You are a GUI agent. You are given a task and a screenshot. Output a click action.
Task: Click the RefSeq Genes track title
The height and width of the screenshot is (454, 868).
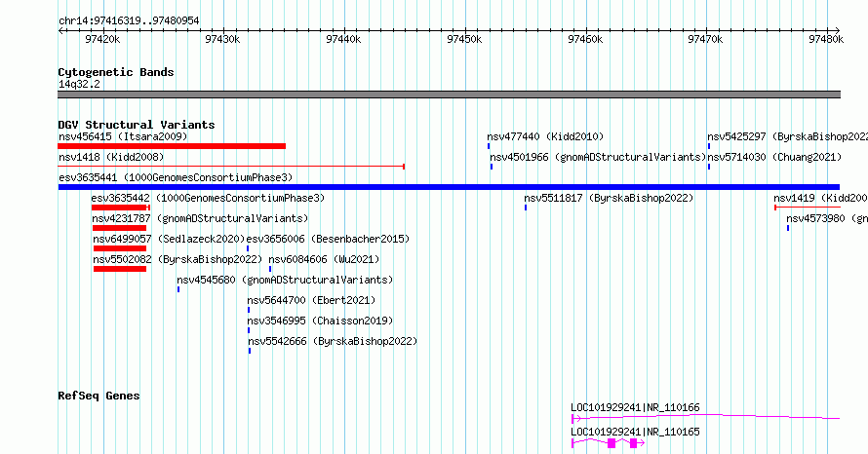pos(99,396)
